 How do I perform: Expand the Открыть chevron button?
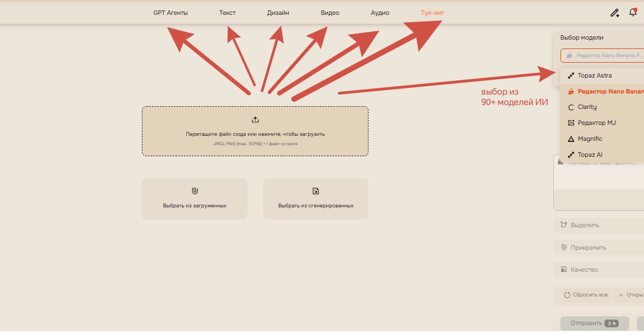[630, 295]
